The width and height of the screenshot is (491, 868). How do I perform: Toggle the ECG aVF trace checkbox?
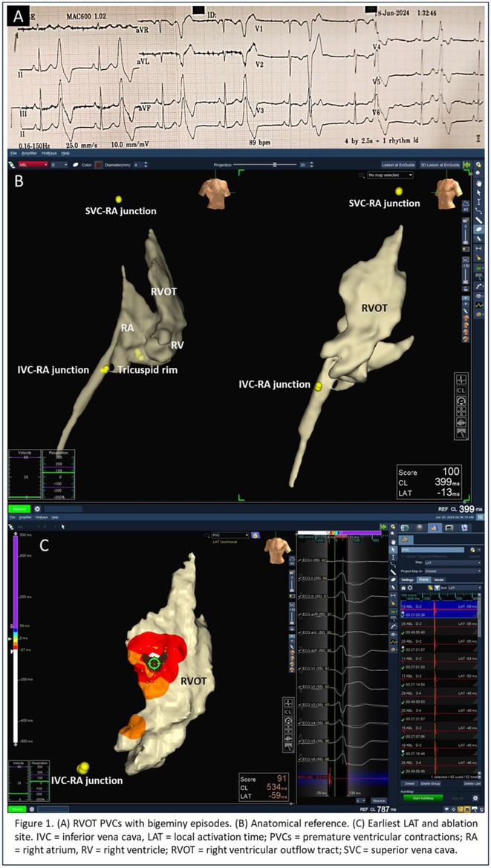click(301, 650)
